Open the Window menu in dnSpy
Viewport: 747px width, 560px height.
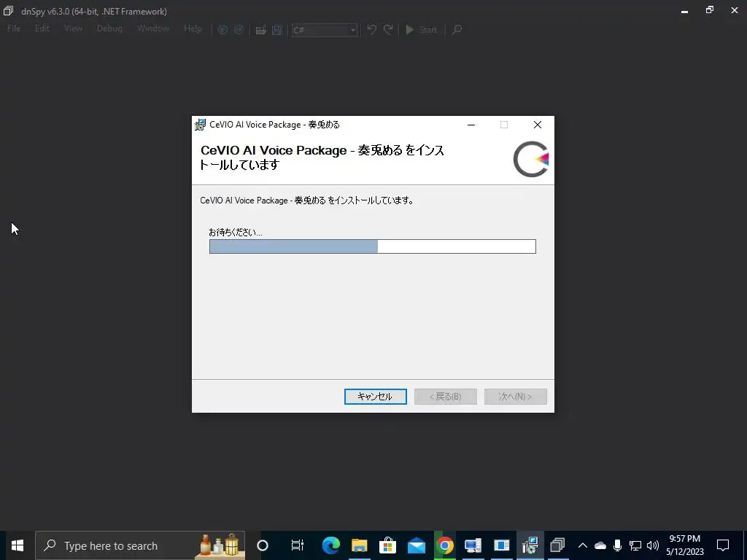pos(153,28)
